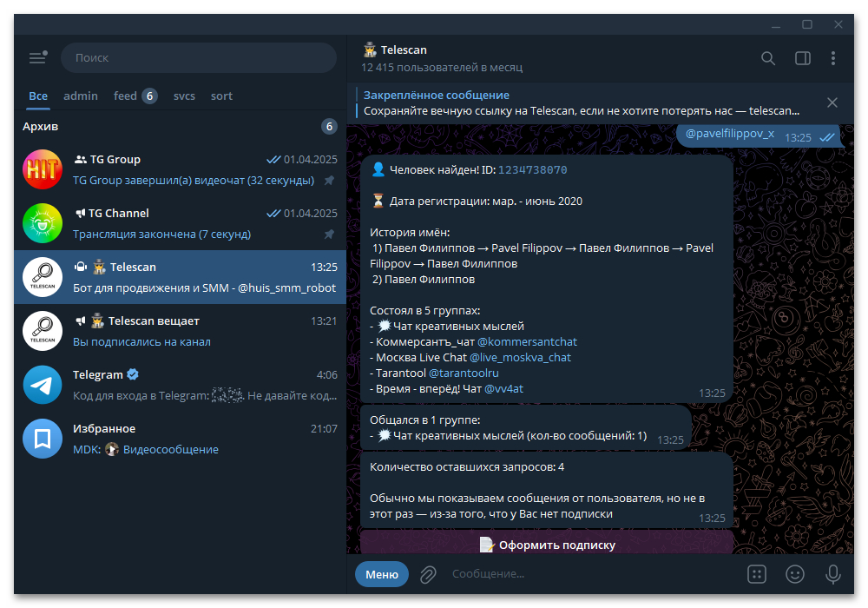
Task: Click the Telescan header detective emoji icon
Action: (370, 50)
